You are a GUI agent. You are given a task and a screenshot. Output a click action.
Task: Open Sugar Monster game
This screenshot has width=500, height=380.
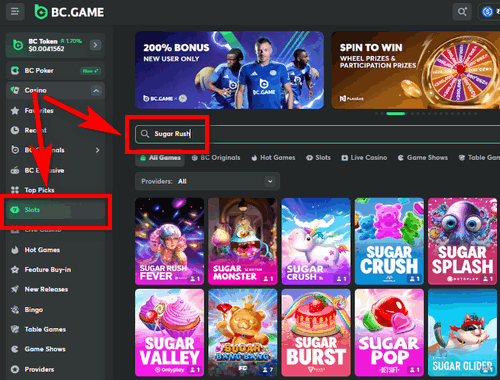point(243,241)
